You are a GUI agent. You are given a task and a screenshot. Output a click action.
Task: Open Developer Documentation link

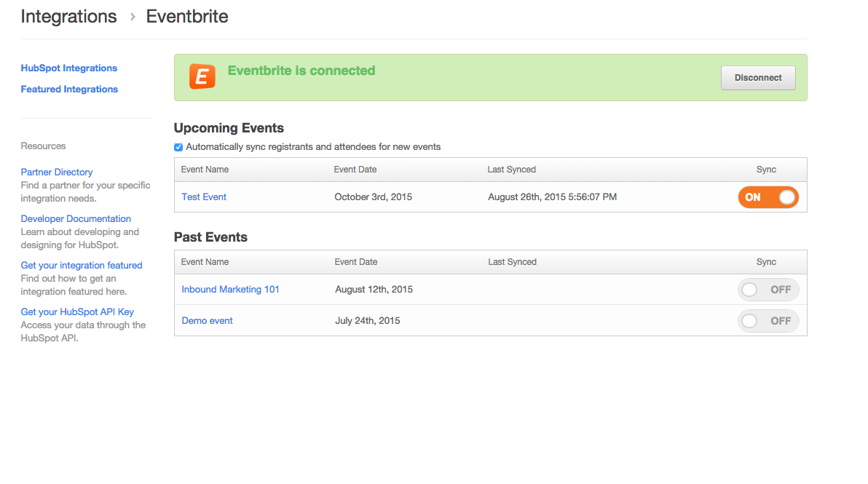pyautogui.click(x=76, y=218)
